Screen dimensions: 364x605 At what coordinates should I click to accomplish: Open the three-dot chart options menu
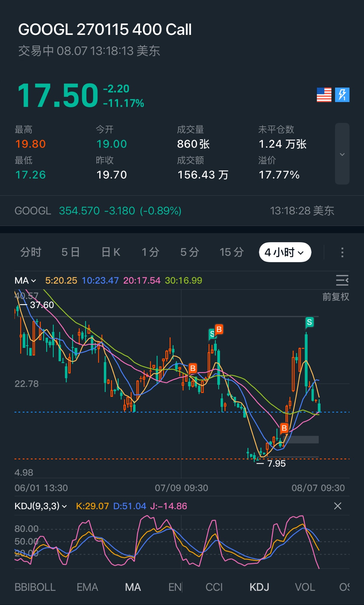(x=342, y=253)
